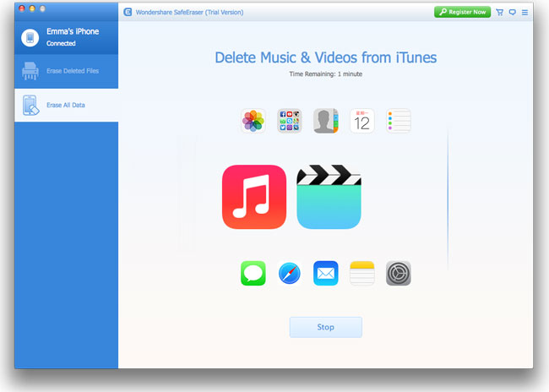Click the Delete Music & Videos heading
The image size is (549, 392).
pos(326,57)
